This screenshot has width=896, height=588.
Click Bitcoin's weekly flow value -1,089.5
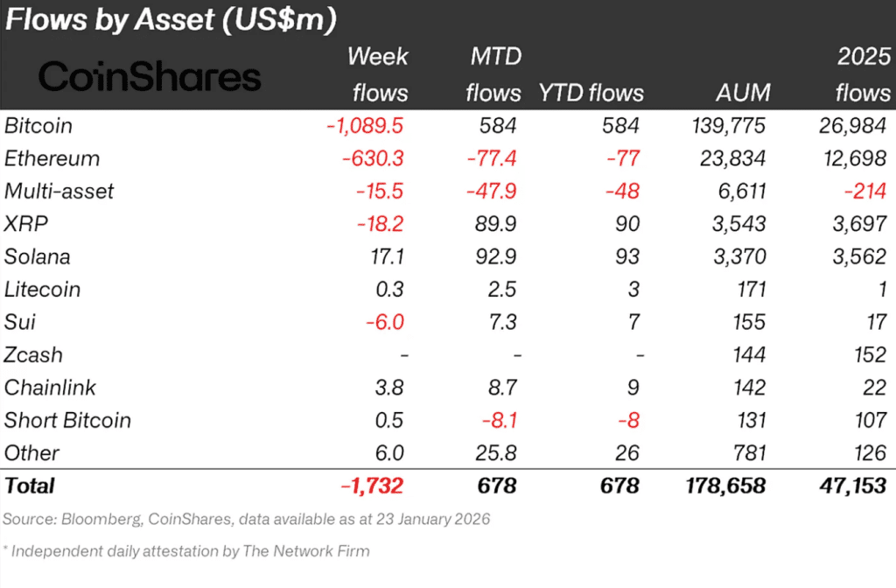coord(364,125)
